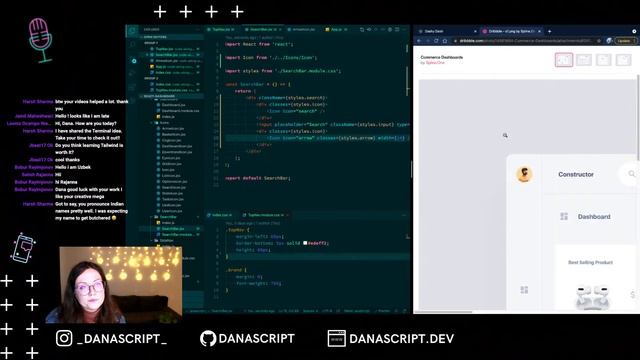Open SearchBar.module.css in the file tree
640x360 pixels.
[177, 235]
